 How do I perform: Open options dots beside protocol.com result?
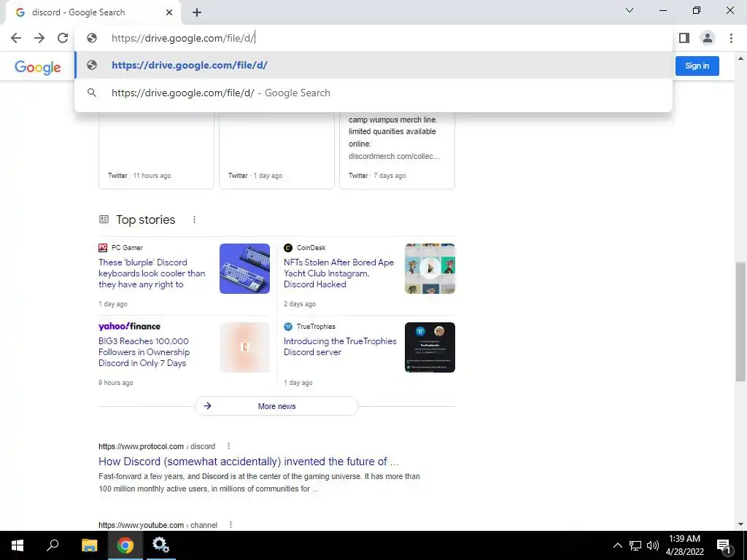coord(228,446)
